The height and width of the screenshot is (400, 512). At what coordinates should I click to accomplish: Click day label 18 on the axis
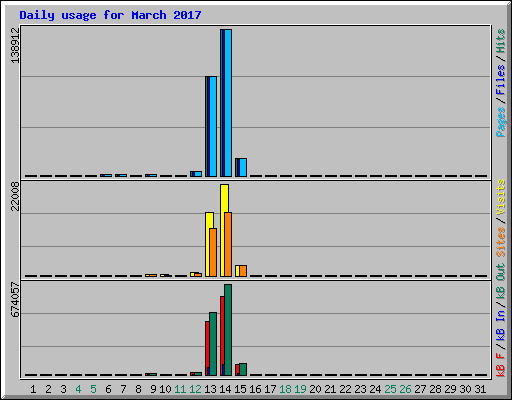tap(285, 389)
